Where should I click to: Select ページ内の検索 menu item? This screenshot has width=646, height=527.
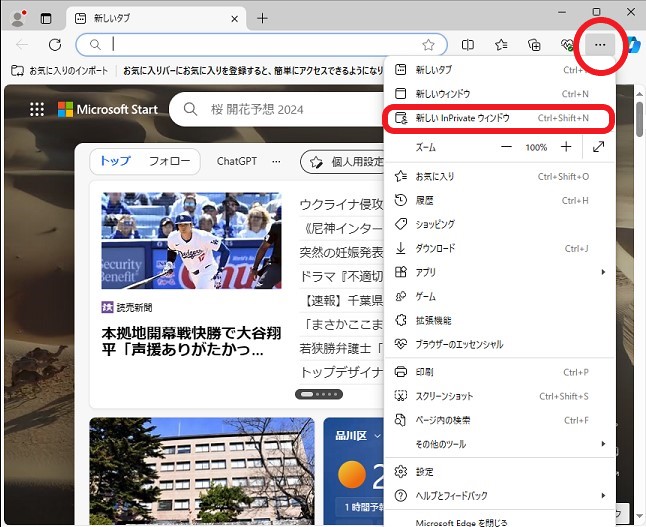pos(499,420)
